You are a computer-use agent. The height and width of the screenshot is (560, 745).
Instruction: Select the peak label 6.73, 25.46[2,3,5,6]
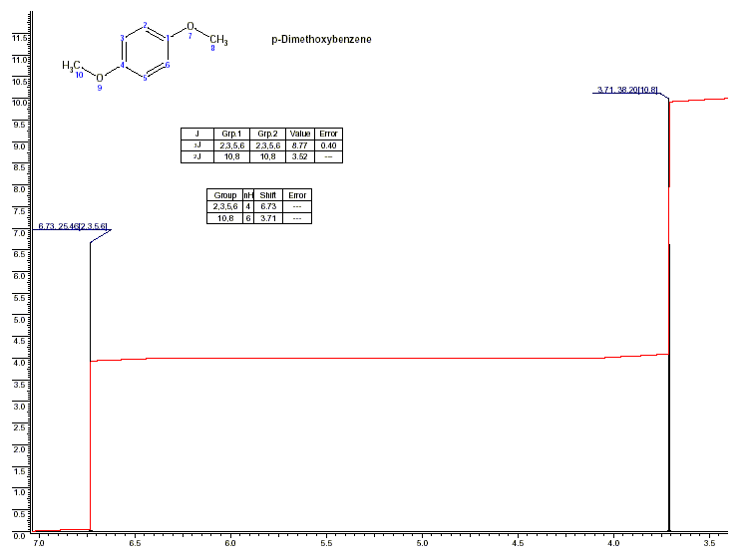coord(73,226)
